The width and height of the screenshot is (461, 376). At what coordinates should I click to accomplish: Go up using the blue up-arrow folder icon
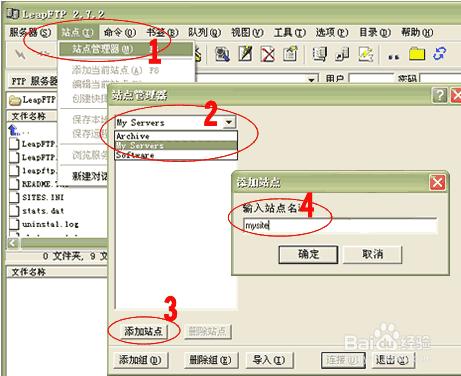(14, 130)
